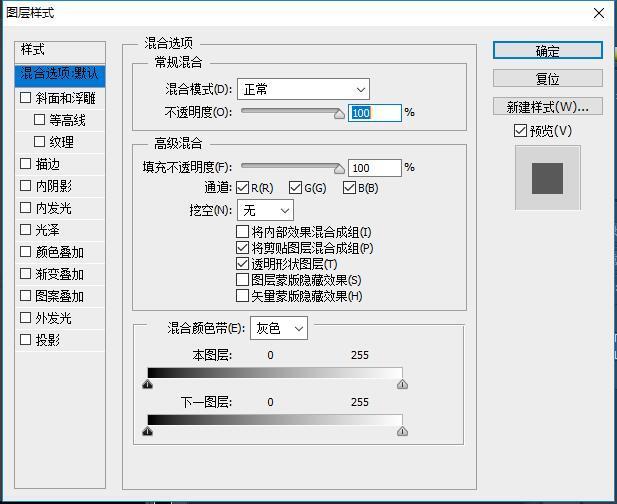Uncheck 将剪贴图层混合成组(P)
The width and height of the screenshot is (617, 504).
click(242, 248)
